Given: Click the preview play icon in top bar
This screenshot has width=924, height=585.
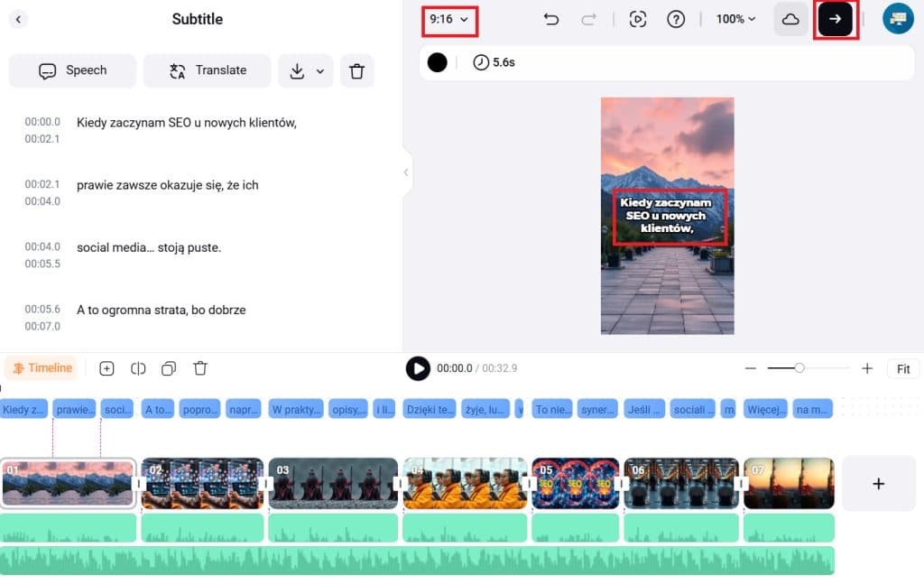Looking at the screenshot, I should tap(638, 19).
